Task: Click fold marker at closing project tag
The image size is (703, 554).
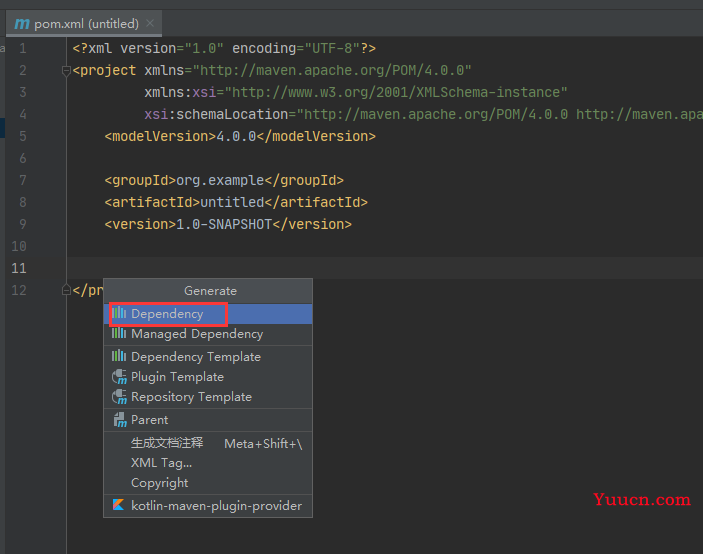Action: [x=66, y=290]
